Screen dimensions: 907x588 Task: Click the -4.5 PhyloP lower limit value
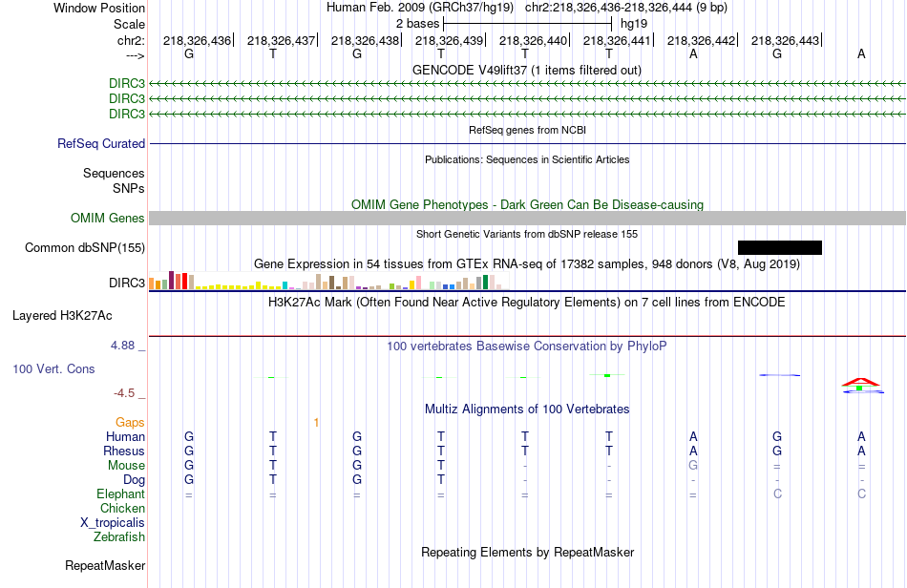click(124, 393)
